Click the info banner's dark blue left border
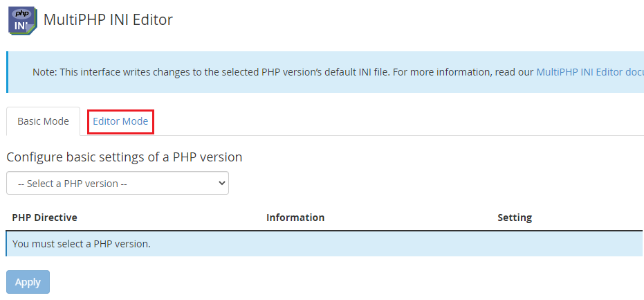 tap(8, 72)
